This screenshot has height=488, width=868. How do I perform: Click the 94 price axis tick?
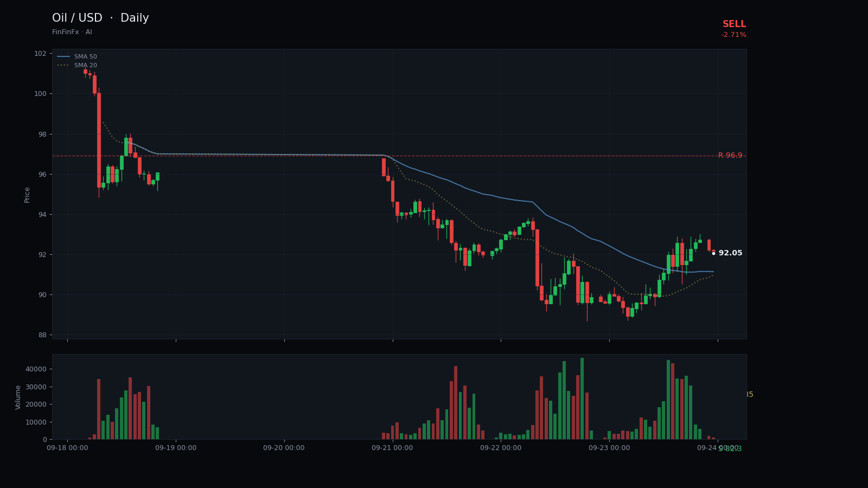coord(42,215)
